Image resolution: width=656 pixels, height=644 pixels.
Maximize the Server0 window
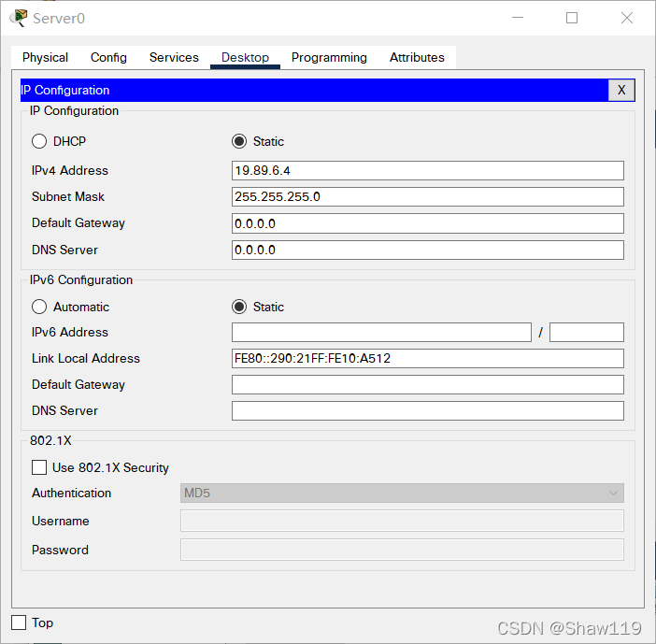(572, 18)
